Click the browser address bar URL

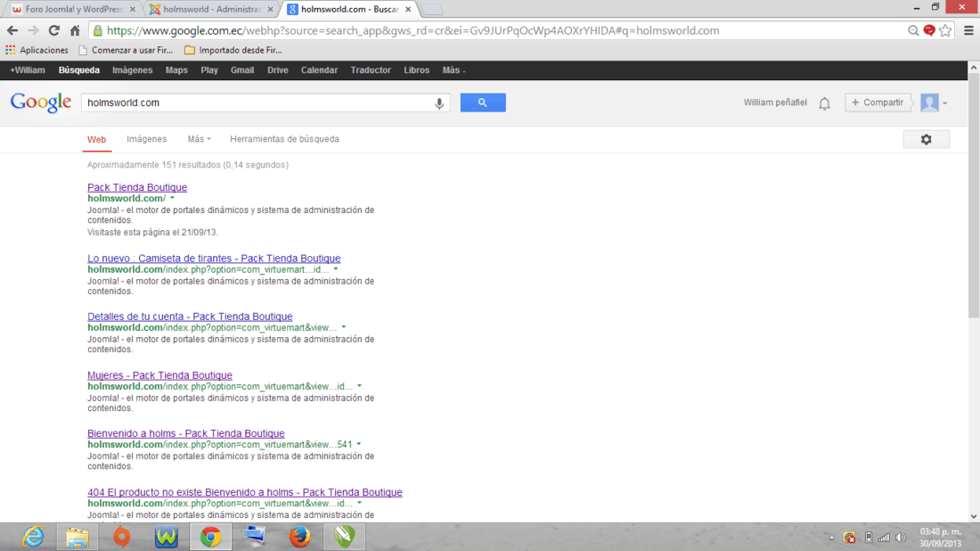[412, 30]
